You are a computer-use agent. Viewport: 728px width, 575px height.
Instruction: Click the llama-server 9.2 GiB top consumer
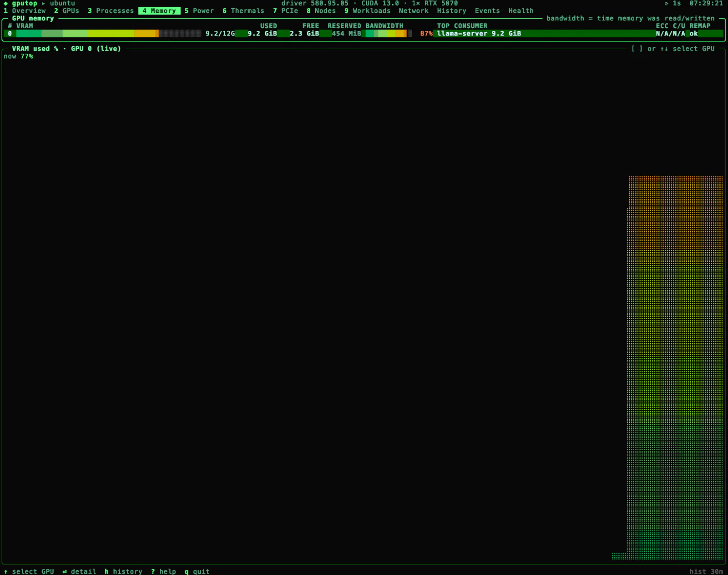[479, 33]
